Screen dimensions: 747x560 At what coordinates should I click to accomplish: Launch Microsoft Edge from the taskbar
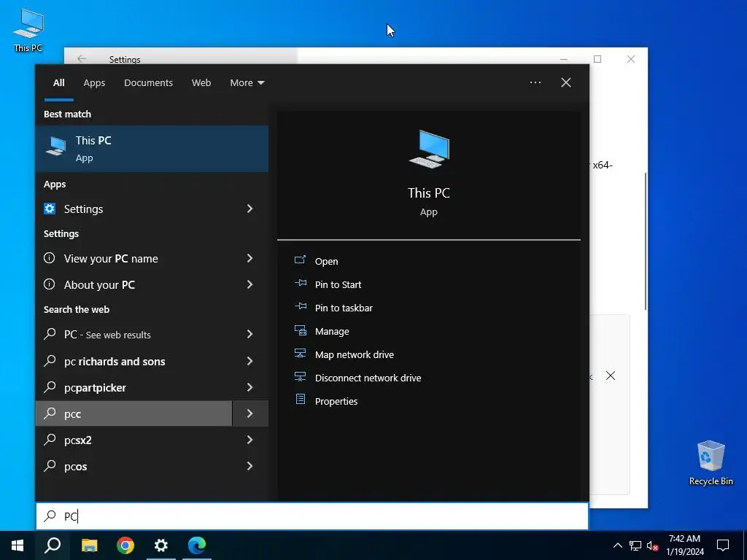coord(197,545)
